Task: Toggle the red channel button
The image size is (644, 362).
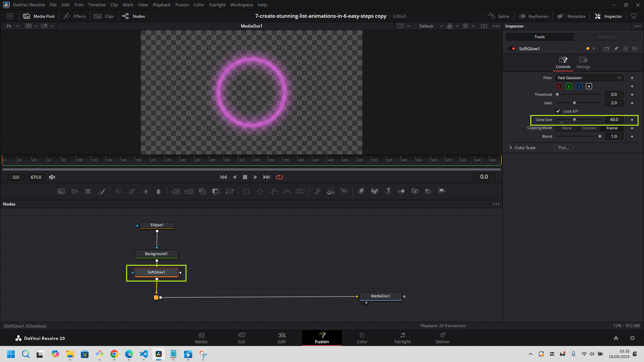Action: click(x=559, y=86)
